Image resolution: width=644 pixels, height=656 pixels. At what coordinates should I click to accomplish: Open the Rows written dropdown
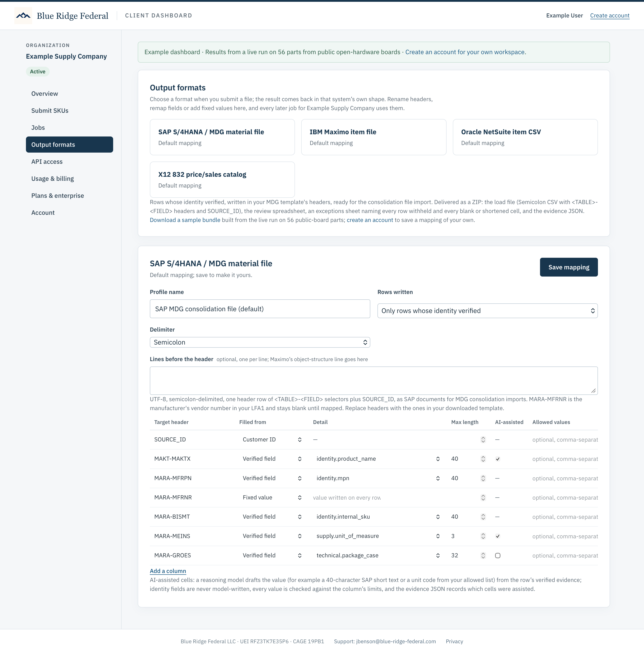(487, 311)
